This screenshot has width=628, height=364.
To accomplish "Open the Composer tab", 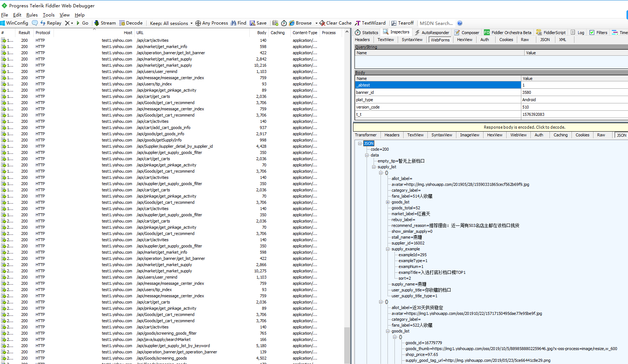I will (467, 33).
